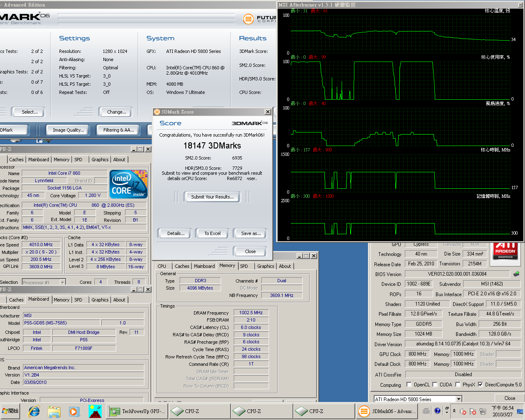The image size is (525, 420).
Task: Close the 3DMark Score dialog with the X
Action: point(268,112)
